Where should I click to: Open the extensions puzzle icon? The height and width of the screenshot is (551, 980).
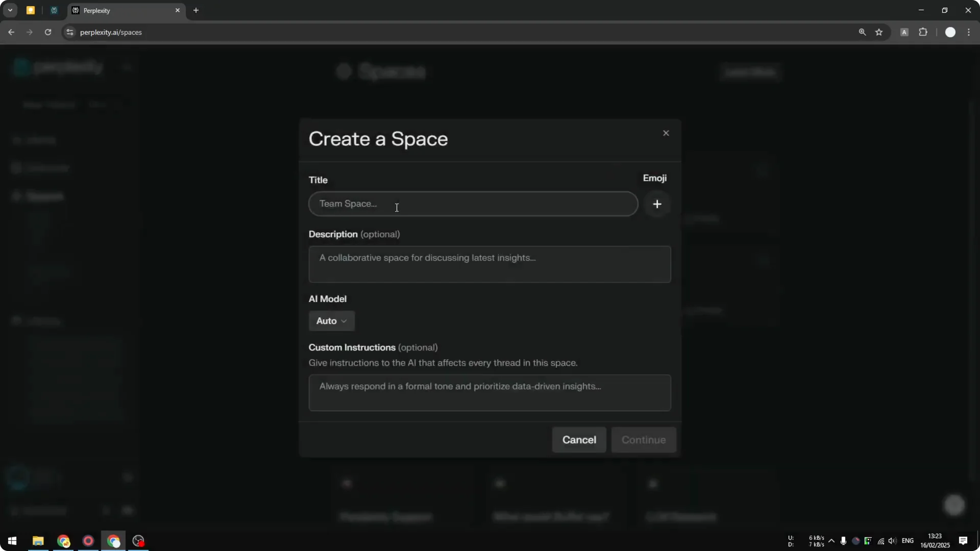click(924, 32)
